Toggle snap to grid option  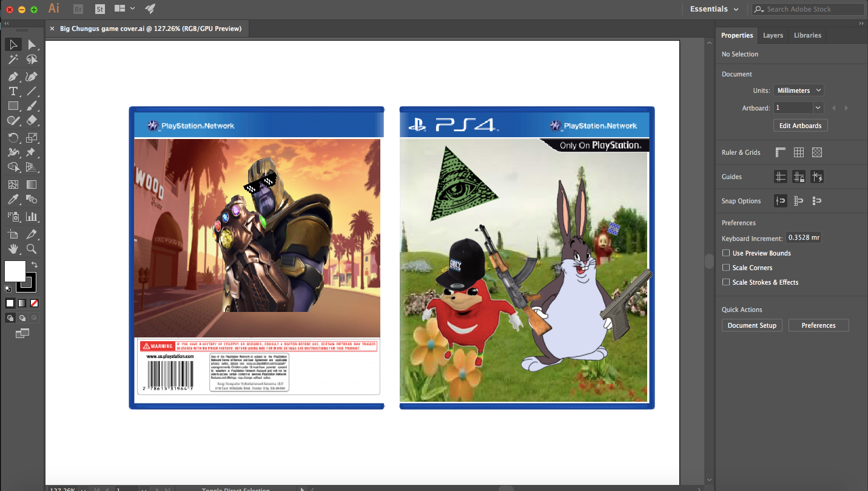[x=799, y=201]
